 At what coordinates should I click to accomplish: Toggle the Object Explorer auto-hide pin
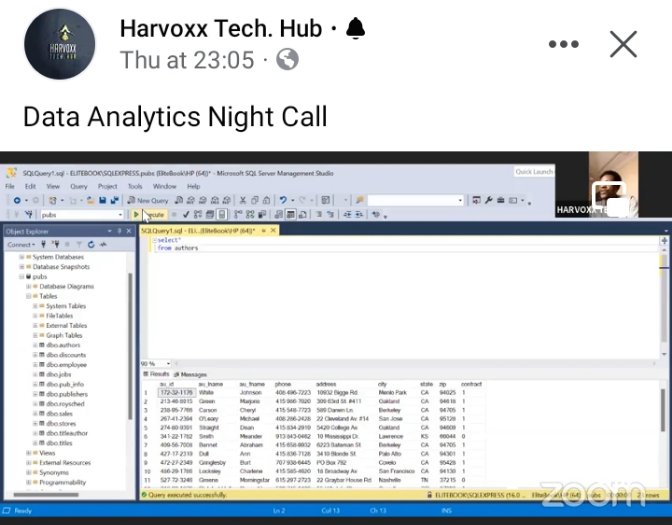click(120, 231)
